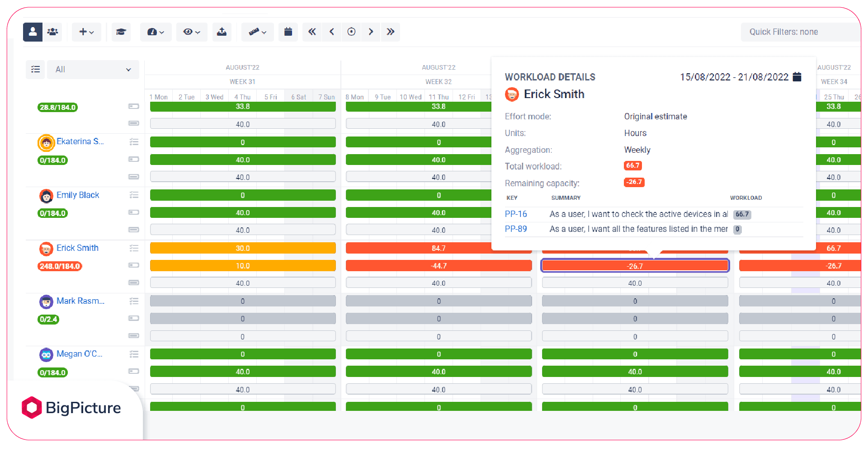The image size is (868, 452).
Task: Open Emily Black resource link
Action: pyautogui.click(x=78, y=195)
